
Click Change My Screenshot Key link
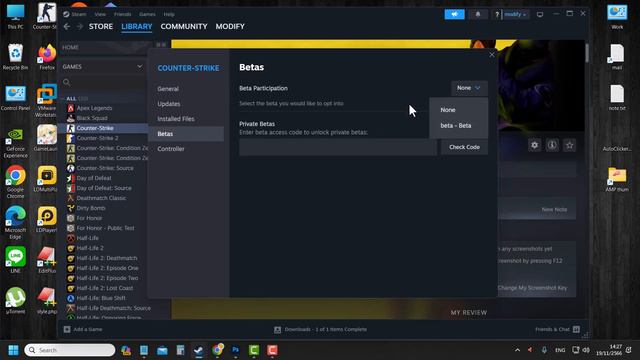click(532, 288)
